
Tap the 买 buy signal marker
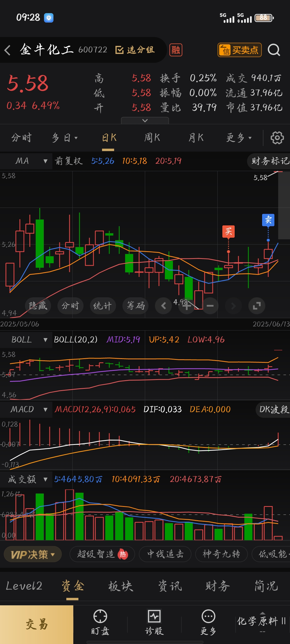pyautogui.click(x=229, y=232)
